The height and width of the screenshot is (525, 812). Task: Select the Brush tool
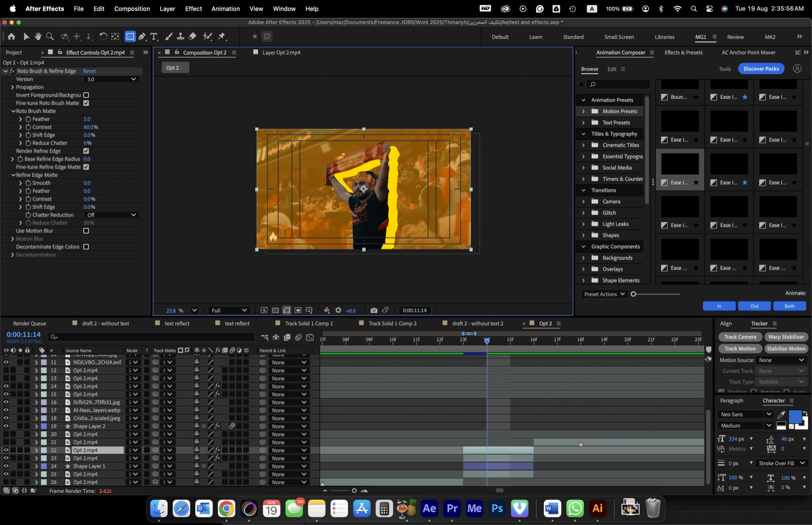[x=169, y=37]
